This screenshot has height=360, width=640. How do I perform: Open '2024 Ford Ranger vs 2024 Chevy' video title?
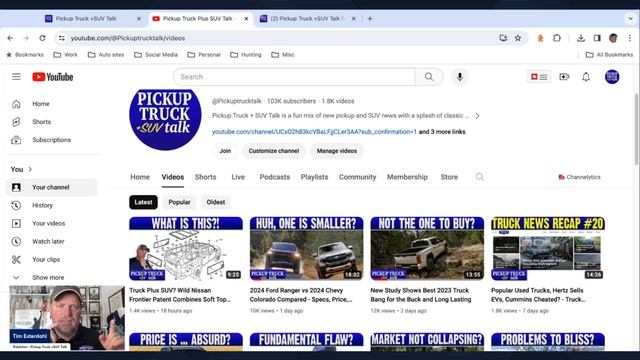(301, 295)
